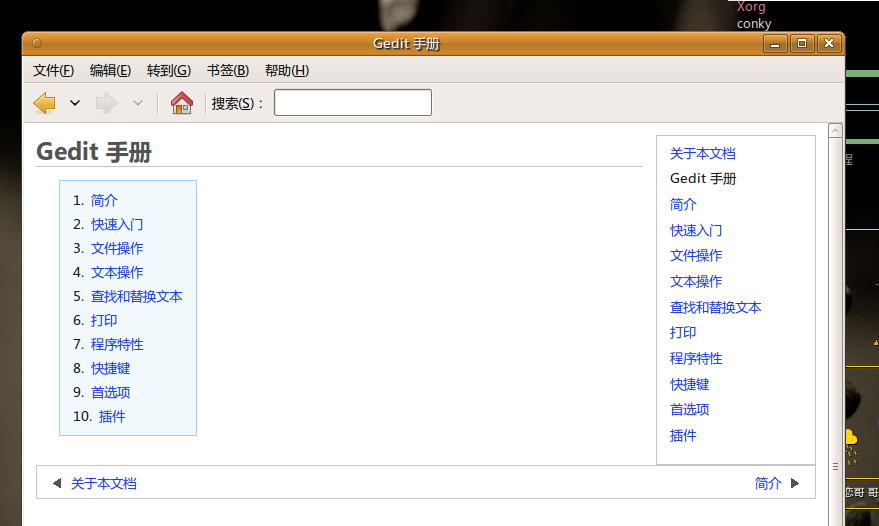
Task: Follow the previous page link 关于本文档 at bottom
Action: pos(104,483)
